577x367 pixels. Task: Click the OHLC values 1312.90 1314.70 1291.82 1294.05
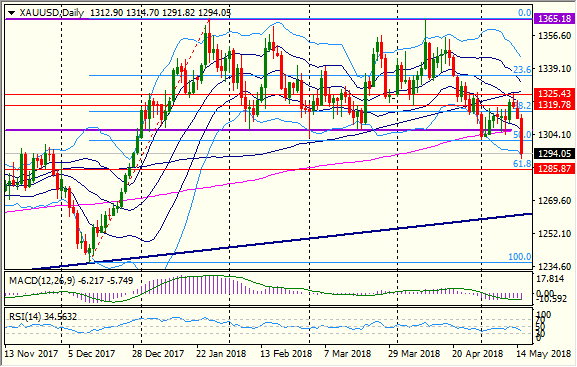click(160, 13)
